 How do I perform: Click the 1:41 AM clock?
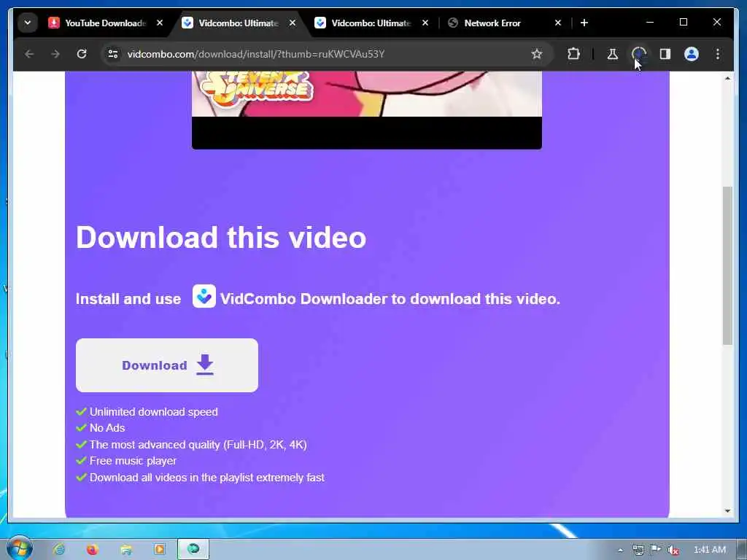coord(709,550)
